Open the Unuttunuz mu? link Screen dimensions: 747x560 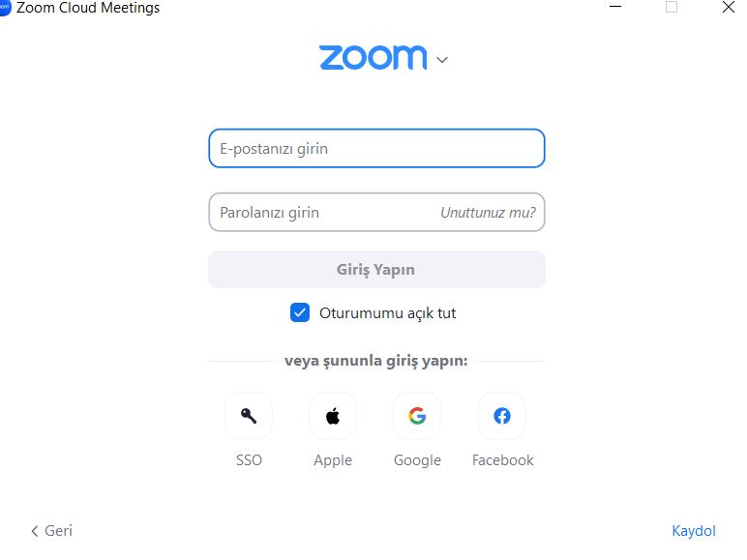click(x=488, y=213)
